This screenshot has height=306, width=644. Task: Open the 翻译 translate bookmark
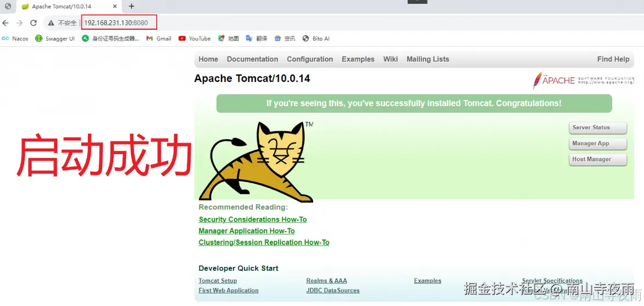[256, 39]
